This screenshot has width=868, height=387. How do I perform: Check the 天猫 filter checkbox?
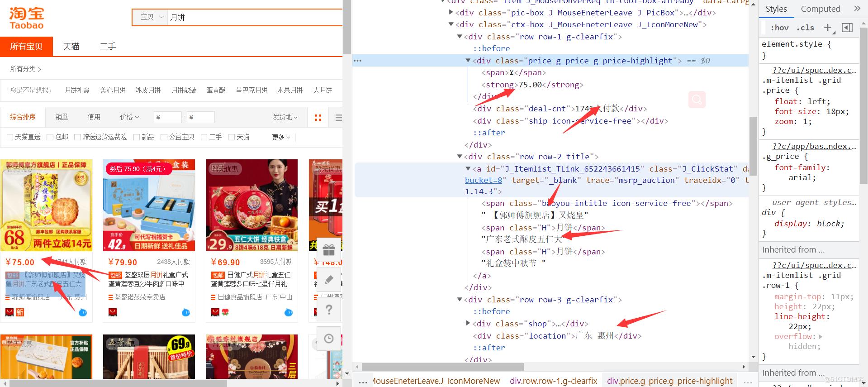232,137
